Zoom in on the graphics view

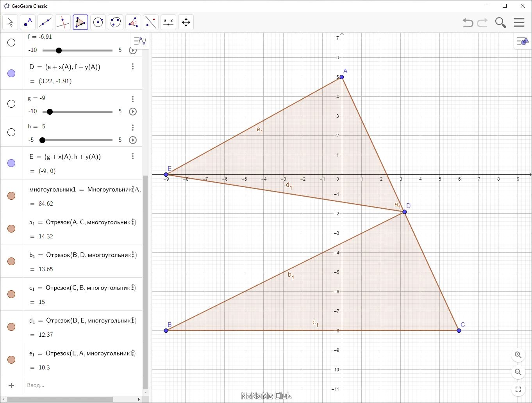click(518, 355)
